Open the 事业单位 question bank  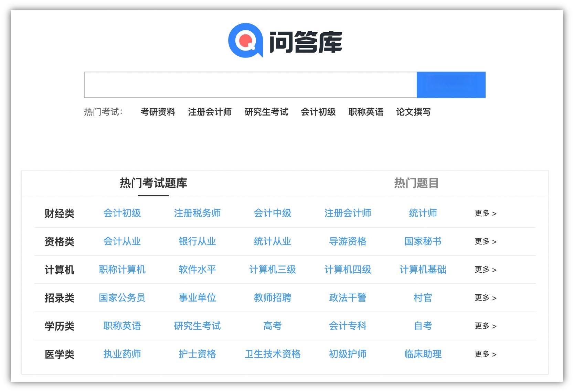coord(197,298)
